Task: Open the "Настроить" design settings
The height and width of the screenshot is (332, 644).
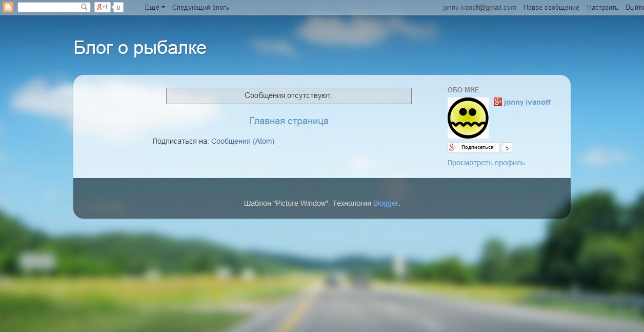Action: pyautogui.click(x=602, y=8)
